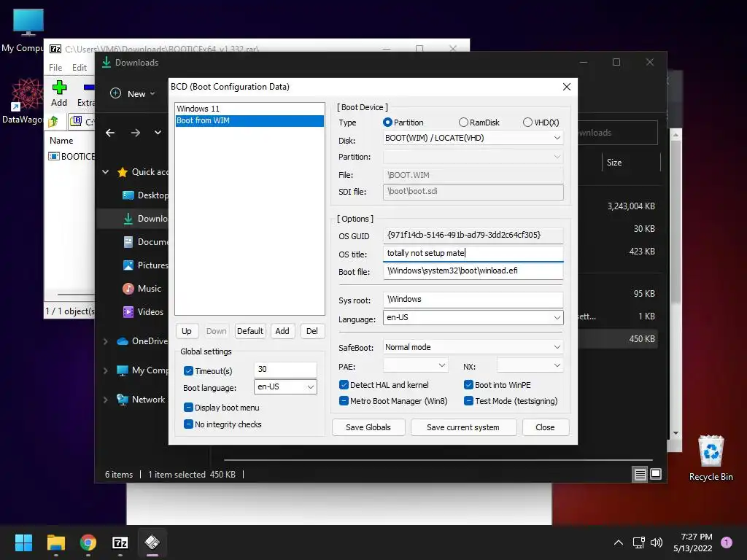Toggle the Timeout(s) checkbox
Image resolution: width=747 pixels, height=560 pixels.
pyautogui.click(x=188, y=371)
